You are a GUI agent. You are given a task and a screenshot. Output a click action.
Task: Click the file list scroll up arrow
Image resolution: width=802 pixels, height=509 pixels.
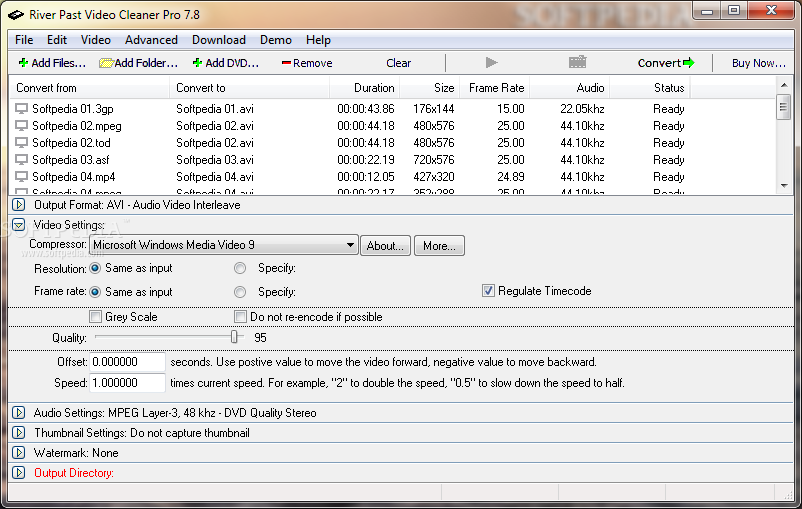point(784,85)
